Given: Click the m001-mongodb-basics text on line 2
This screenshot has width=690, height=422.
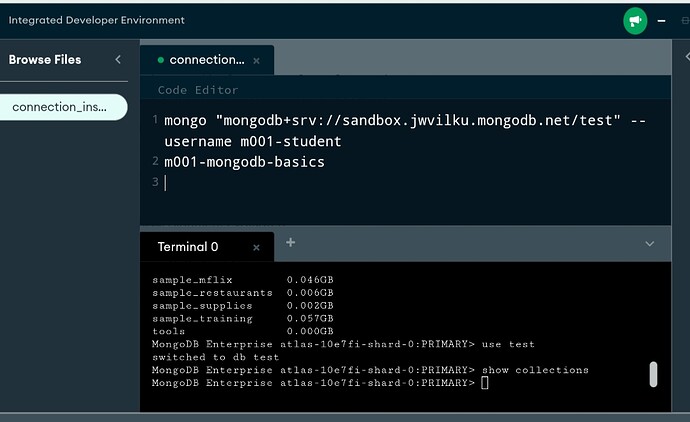Looking at the screenshot, I should tap(244, 162).
